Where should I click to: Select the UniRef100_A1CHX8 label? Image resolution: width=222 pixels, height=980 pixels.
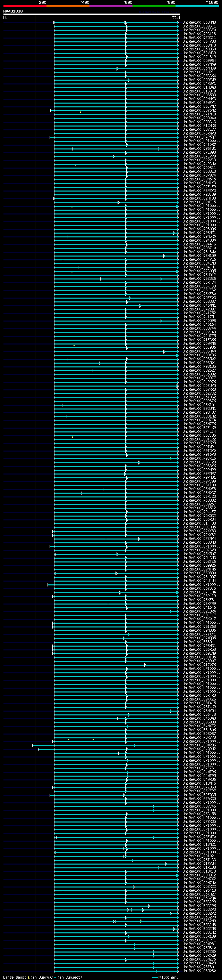pos(199,125)
